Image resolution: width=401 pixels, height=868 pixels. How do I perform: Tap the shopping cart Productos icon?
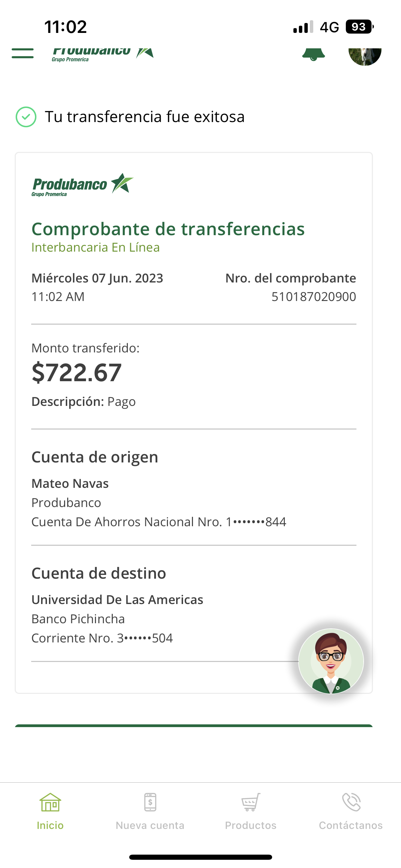(251, 803)
